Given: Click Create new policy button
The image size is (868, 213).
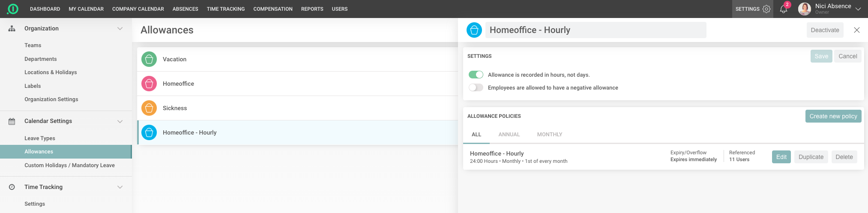Looking at the screenshot, I should (x=833, y=116).
